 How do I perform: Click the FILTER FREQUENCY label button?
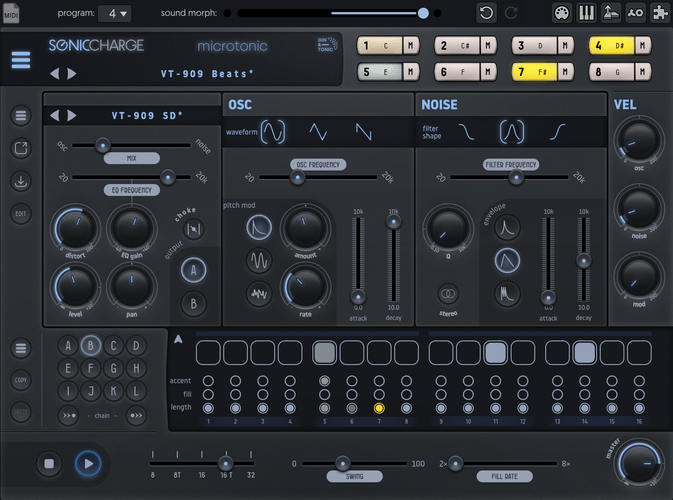[x=511, y=165]
